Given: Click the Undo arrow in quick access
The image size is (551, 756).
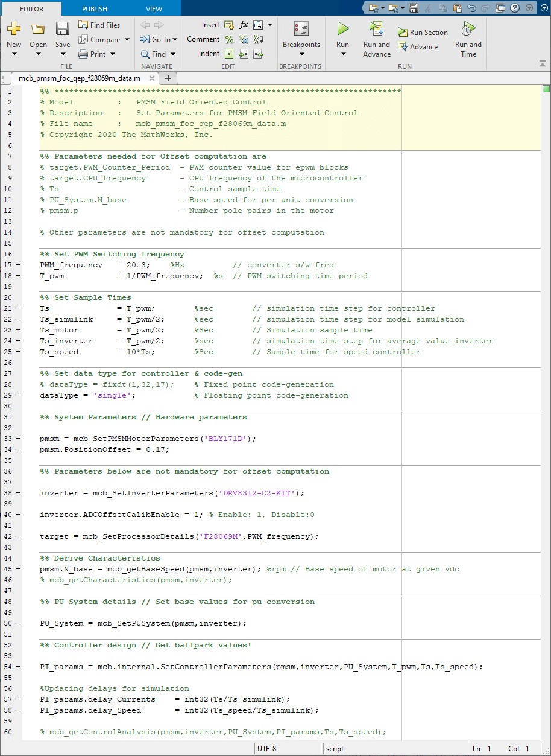Looking at the screenshot, I should coord(472,8).
